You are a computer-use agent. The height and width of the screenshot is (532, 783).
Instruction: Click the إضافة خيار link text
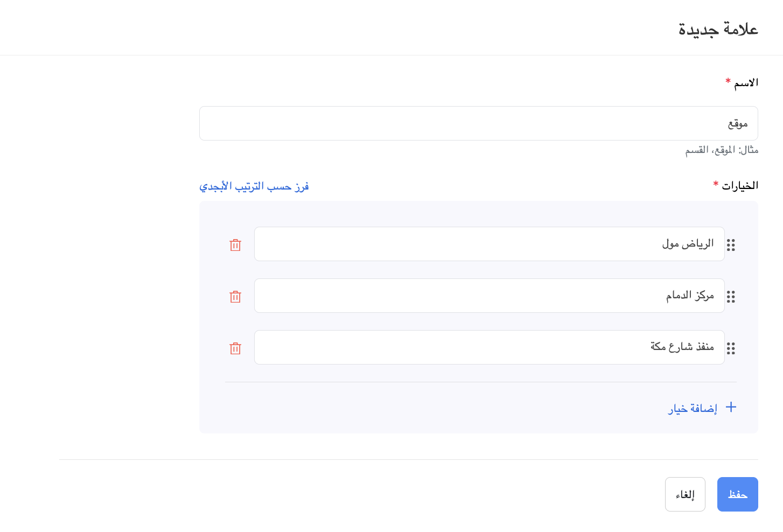click(x=693, y=409)
